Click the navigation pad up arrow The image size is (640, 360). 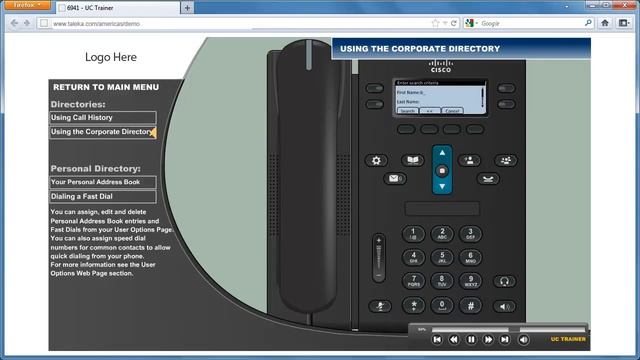click(x=442, y=153)
